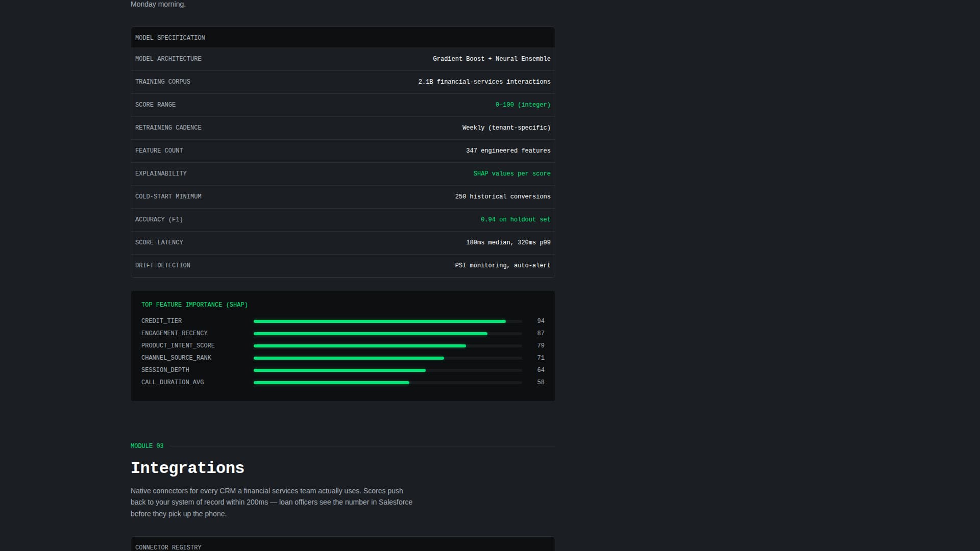Click '180ms median, 320ms p99' value

[x=508, y=242]
